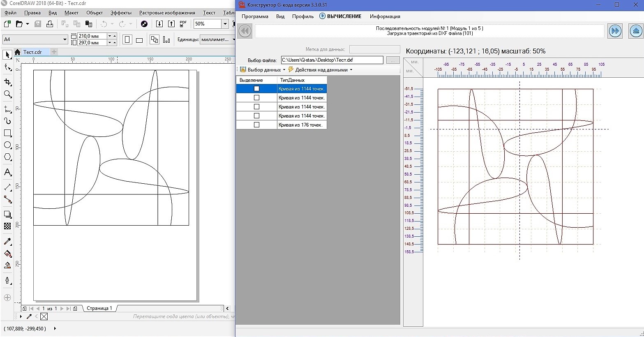This screenshot has height=337, width=644.
Task: Click the '...' file browse button
Action: pyautogui.click(x=393, y=60)
